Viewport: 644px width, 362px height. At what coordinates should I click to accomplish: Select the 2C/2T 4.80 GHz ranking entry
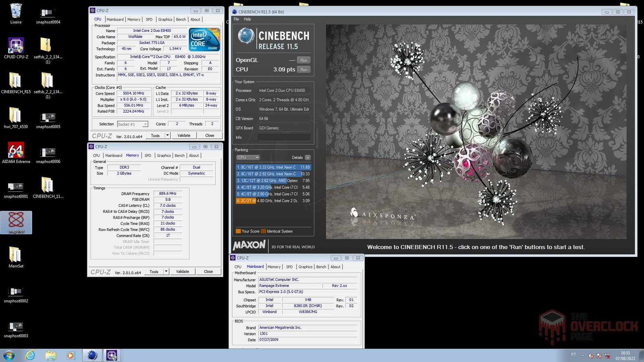point(273,201)
